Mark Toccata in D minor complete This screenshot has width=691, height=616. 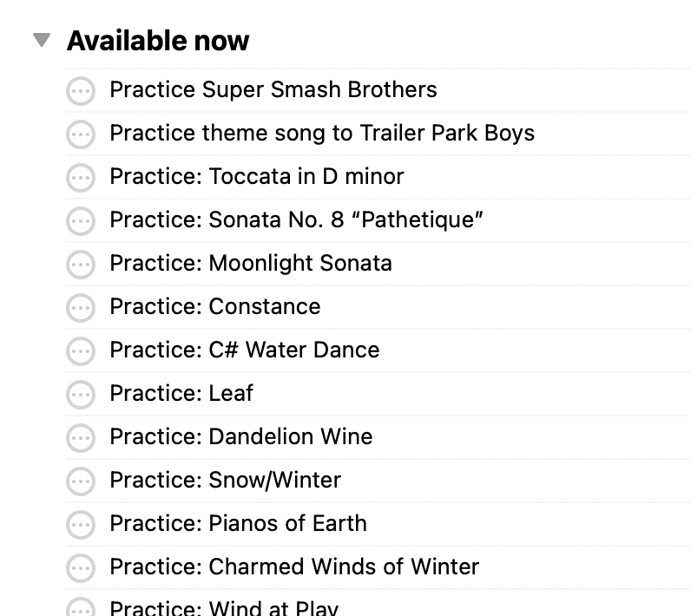click(81, 177)
